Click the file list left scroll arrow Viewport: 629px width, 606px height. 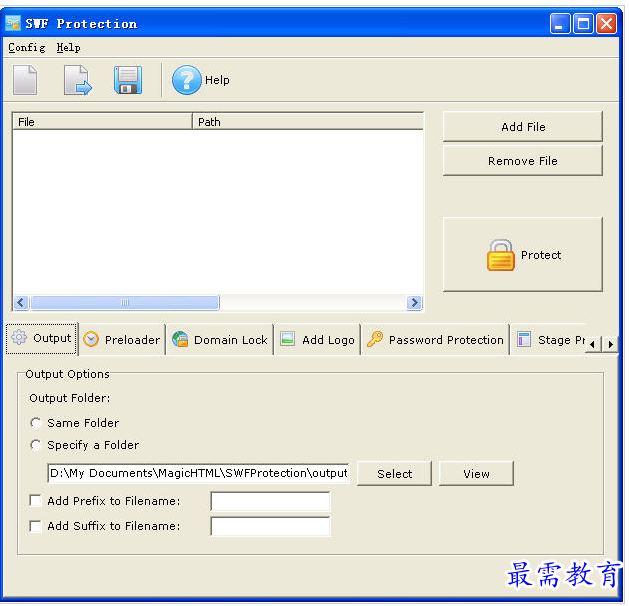tap(21, 302)
